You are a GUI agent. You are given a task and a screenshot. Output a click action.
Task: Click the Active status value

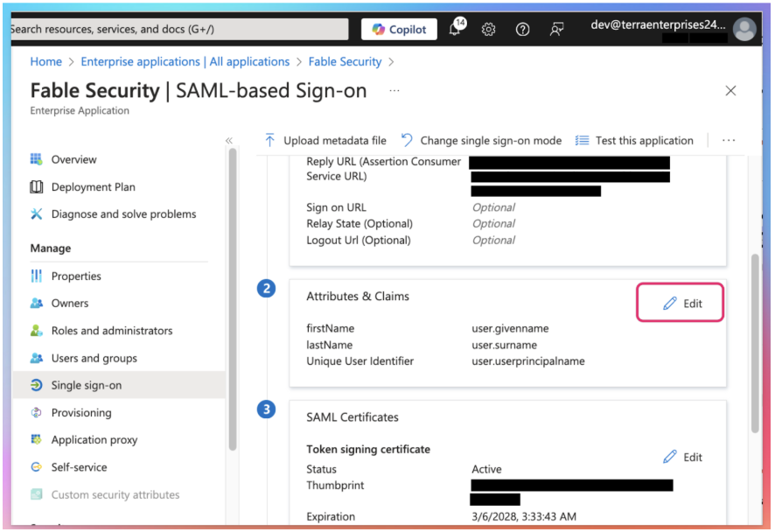point(486,469)
